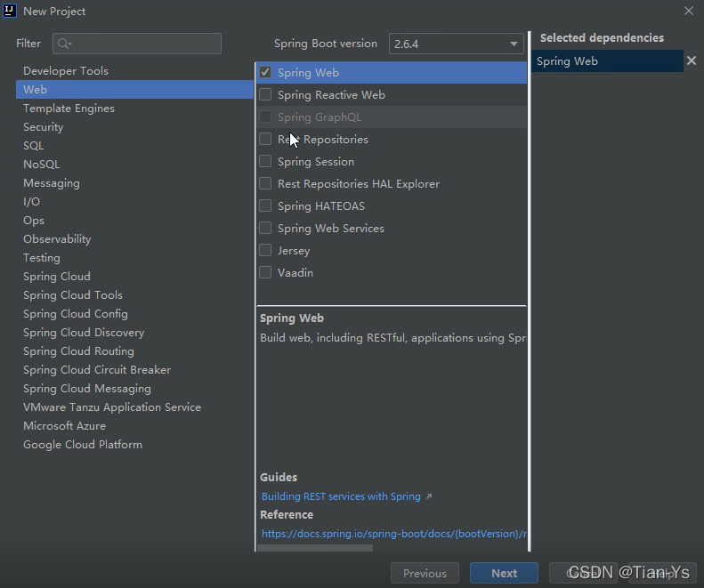Viewport: 704px width, 588px height.
Task: Open Building REST services with Spring guide
Action: pyautogui.click(x=341, y=496)
